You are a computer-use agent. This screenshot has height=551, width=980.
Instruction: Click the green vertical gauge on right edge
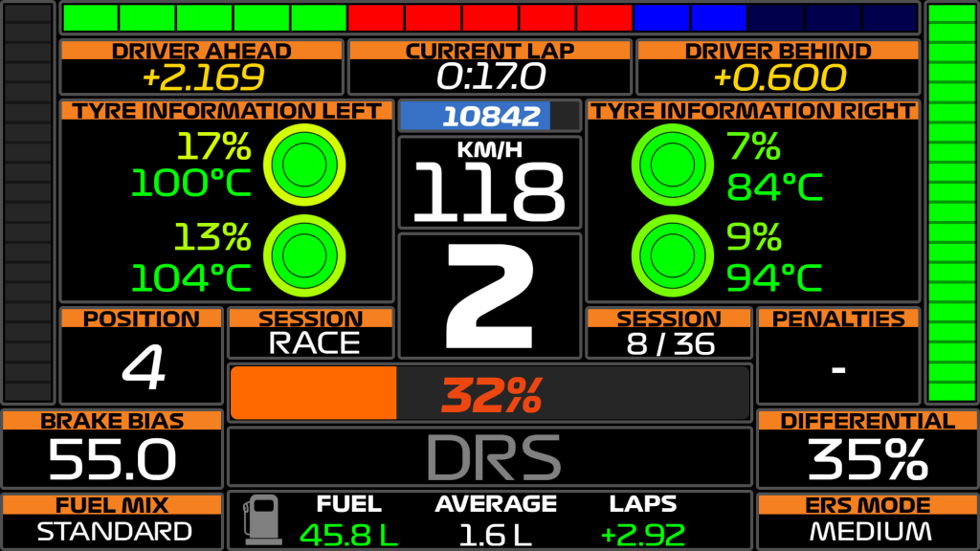pyautogui.click(x=952, y=203)
